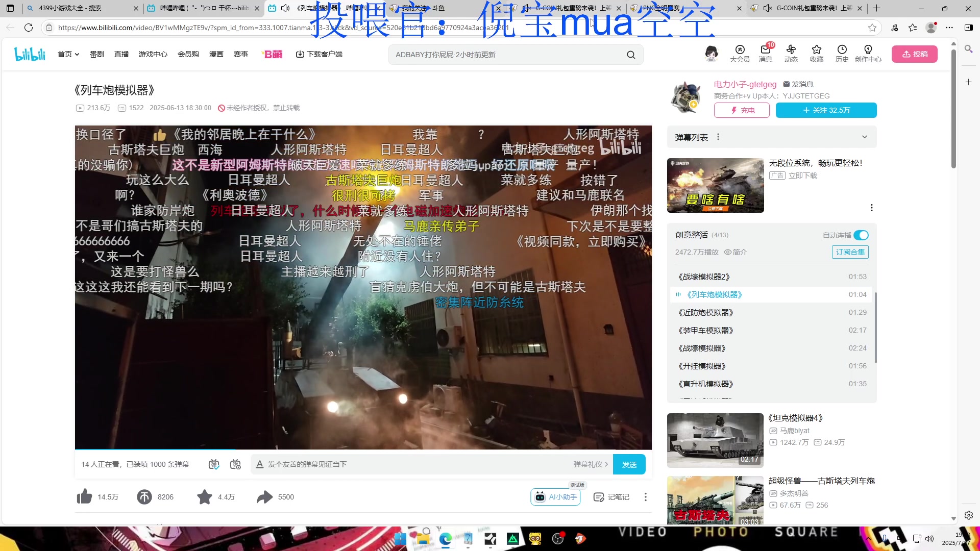The width and height of the screenshot is (980, 551).
Task: Open 漫画 navigation item
Action: click(216, 54)
